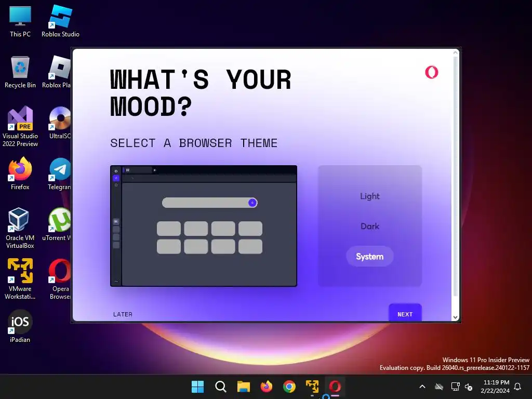Select the UltraISO desktop shortcut
The width and height of the screenshot is (532, 399).
click(x=60, y=123)
